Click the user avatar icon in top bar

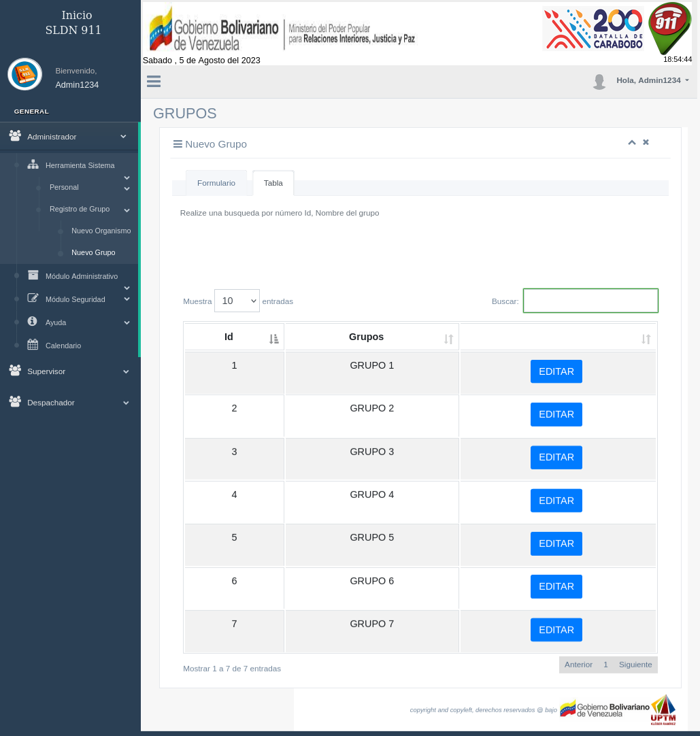599,82
